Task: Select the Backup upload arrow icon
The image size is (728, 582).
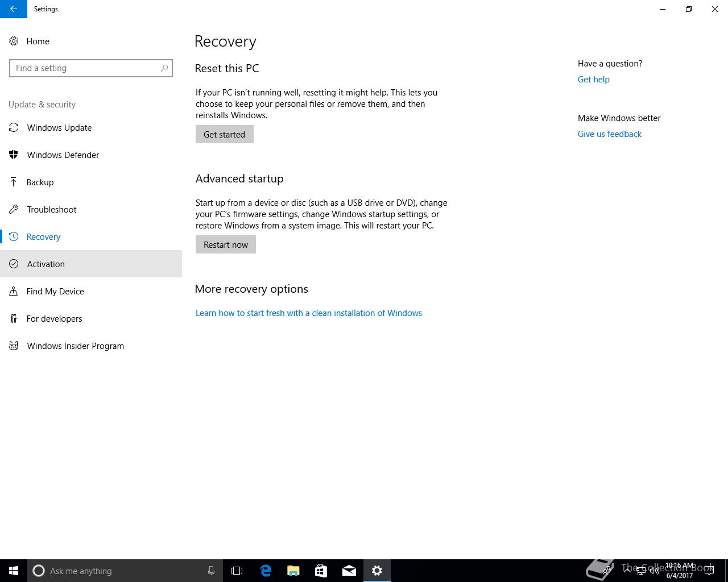Action: click(14, 182)
